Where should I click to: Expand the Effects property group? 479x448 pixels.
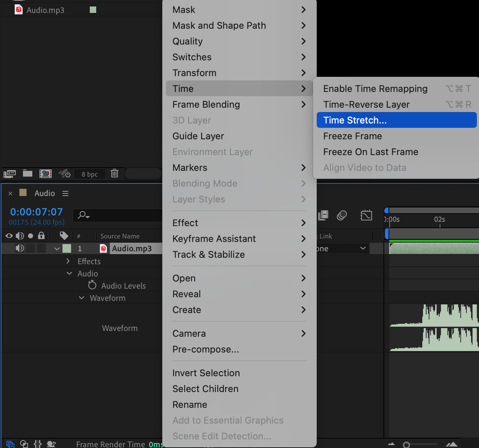68,261
